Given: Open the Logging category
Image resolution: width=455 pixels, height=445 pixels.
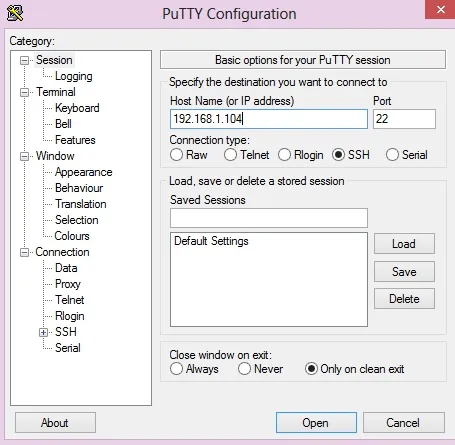Looking at the screenshot, I should [74, 76].
